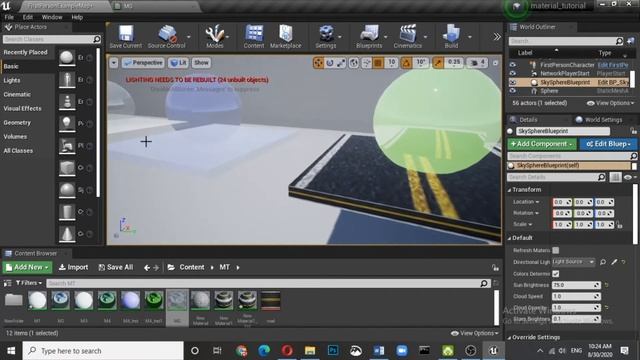
Task: Launch the Marketplace icon
Action: tap(286, 37)
